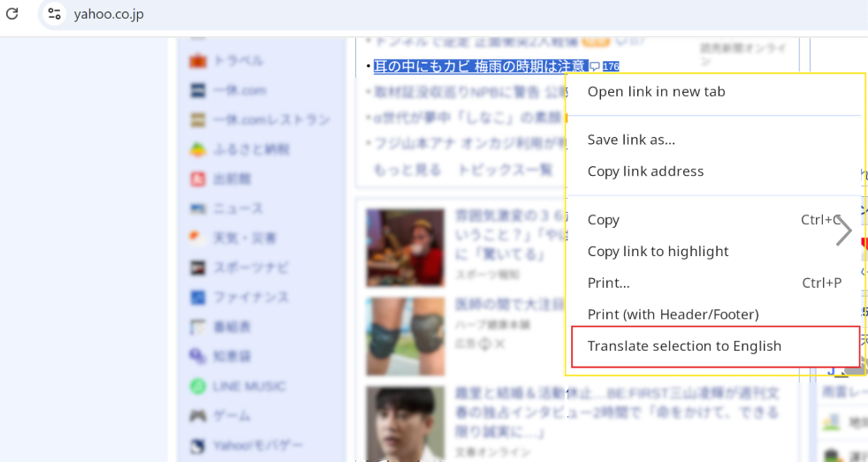Click the game controller icon in the sidebar

click(198, 415)
